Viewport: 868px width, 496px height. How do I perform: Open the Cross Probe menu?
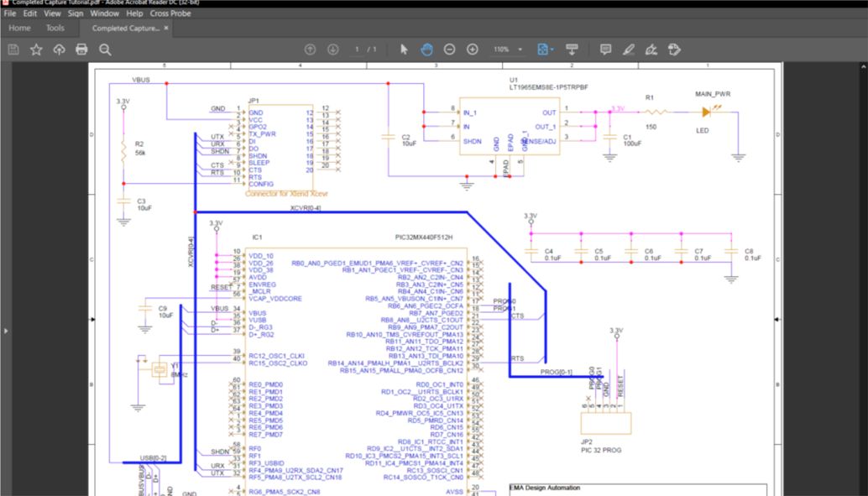[170, 13]
